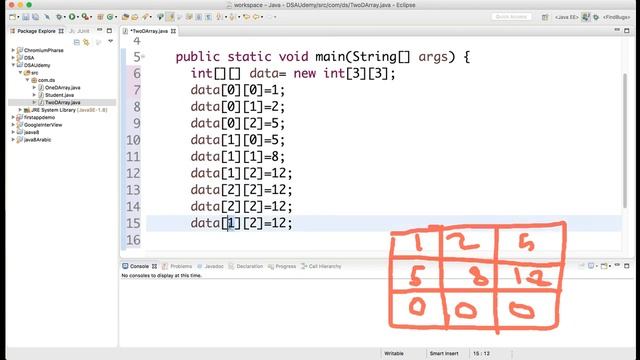Viewport: 640px width, 360px height.
Task: Switch to the Java EE perspective
Action: pyautogui.click(x=567, y=17)
